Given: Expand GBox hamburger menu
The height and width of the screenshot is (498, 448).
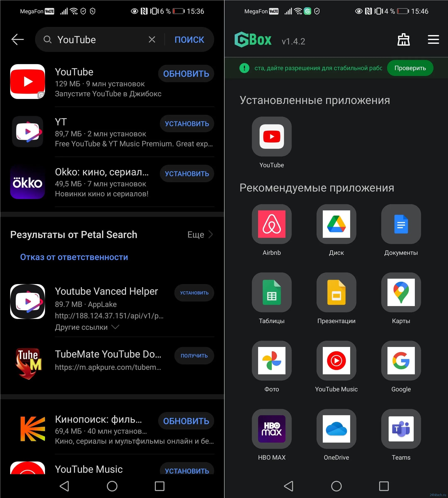Looking at the screenshot, I should tap(433, 39).
